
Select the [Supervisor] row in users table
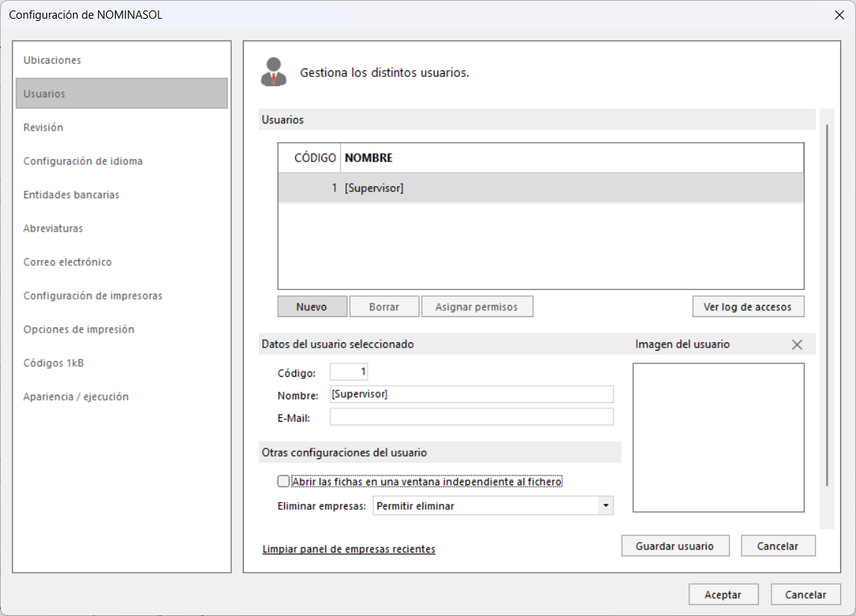coord(541,188)
